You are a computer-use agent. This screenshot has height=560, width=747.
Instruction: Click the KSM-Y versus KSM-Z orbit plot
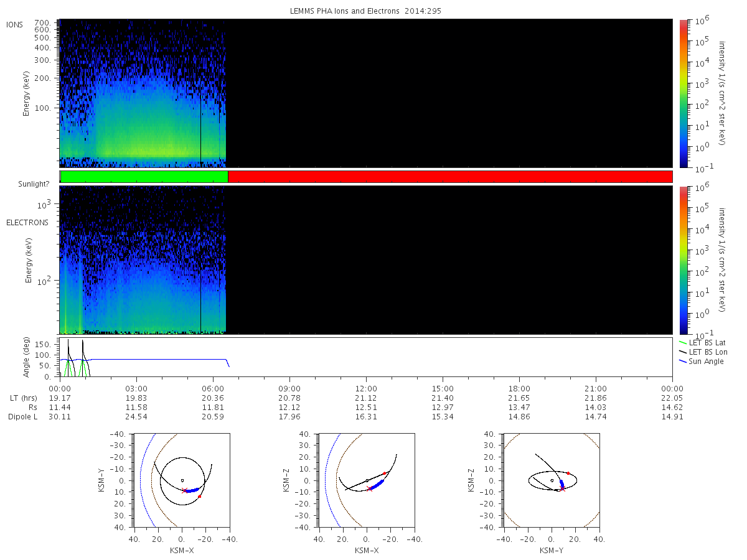click(552, 480)
